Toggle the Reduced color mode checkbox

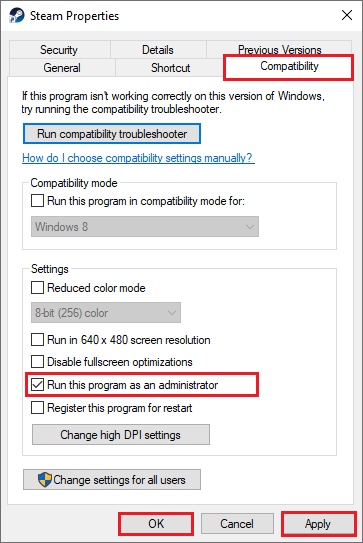click(x=37, y=287)
